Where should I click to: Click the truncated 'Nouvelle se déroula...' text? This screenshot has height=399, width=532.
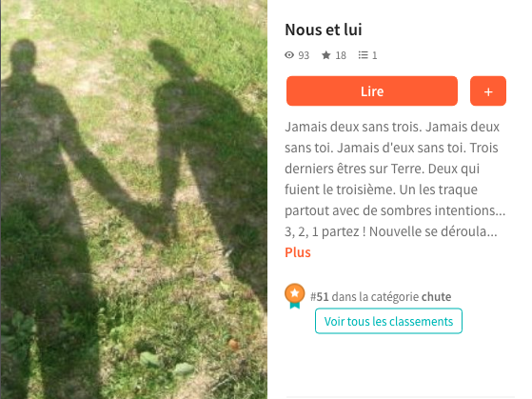[433, 231]
